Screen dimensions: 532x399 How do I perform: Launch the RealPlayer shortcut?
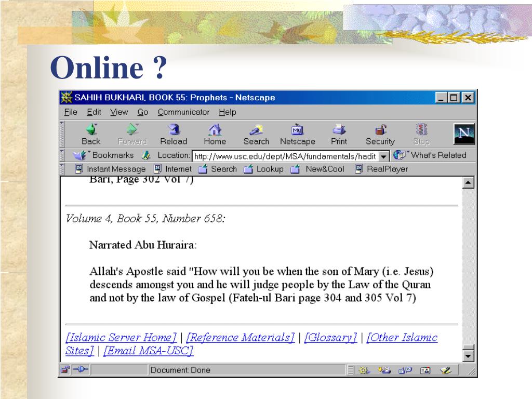(381, 169)
